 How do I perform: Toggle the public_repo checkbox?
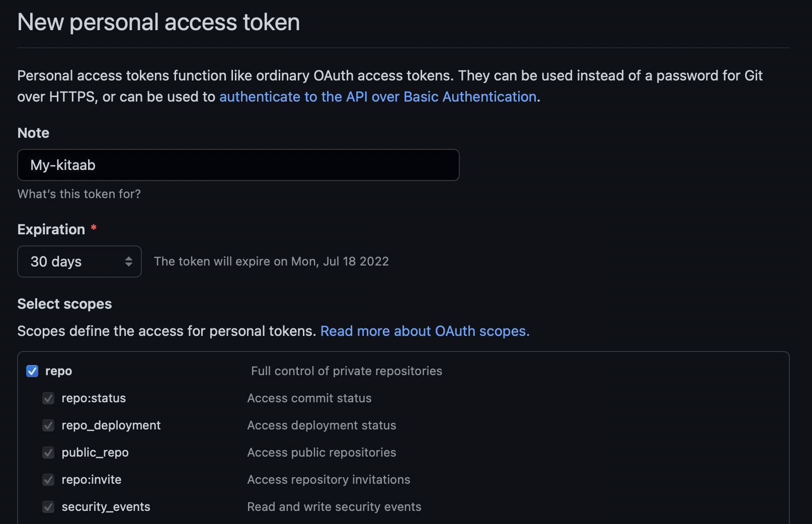coord(48,453)
